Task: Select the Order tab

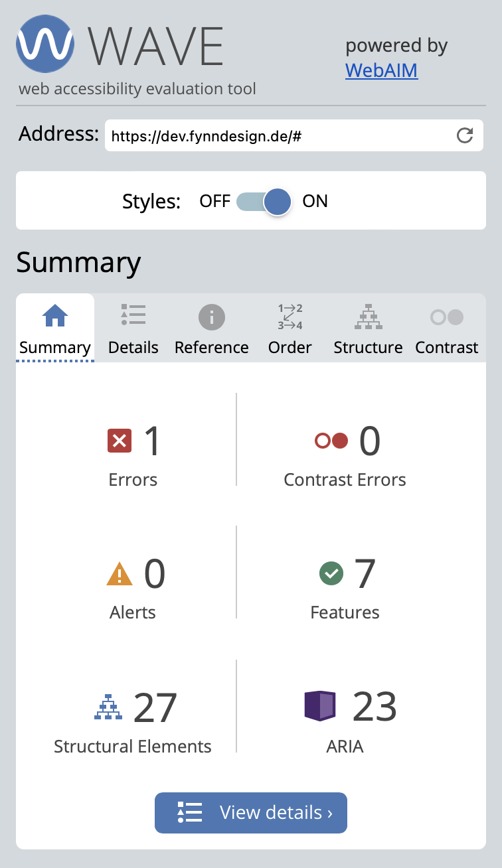Action: [x=290, y=328]
